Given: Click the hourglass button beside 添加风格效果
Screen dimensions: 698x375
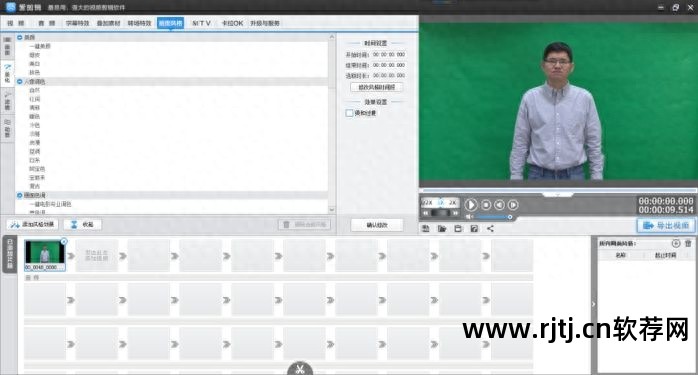Looking at the screenshot, I should [x=82, y=224].
